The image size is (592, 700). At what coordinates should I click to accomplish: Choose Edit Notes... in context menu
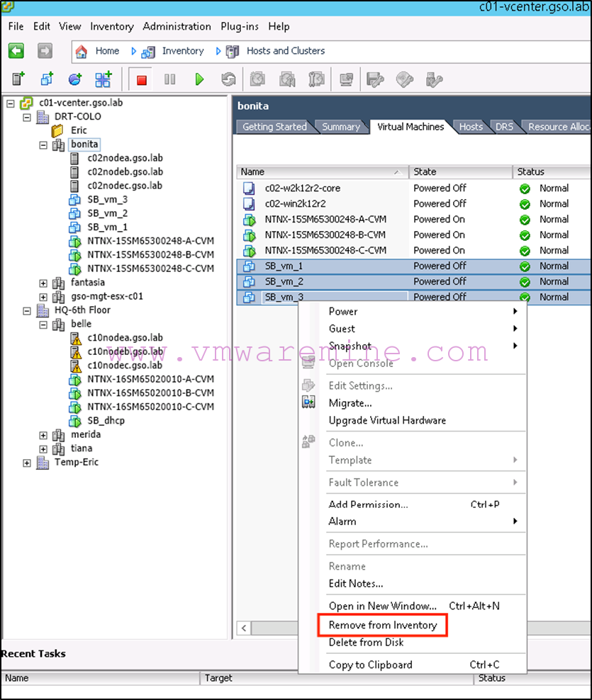(x=356, y=584)
